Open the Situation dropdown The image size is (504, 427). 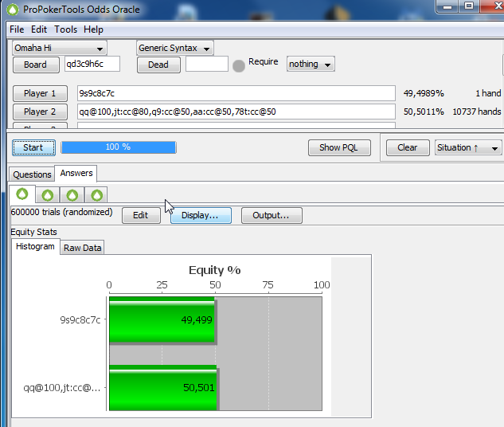point(468,147)
